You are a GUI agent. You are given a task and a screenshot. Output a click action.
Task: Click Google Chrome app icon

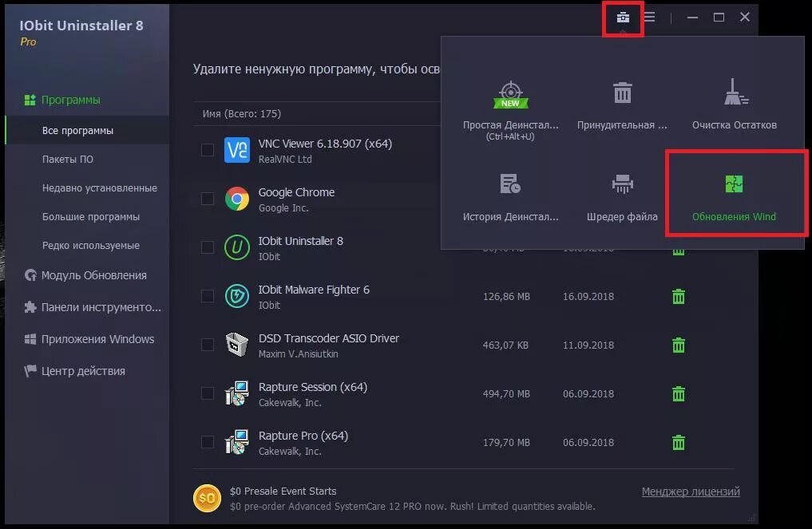pos(237,199)
